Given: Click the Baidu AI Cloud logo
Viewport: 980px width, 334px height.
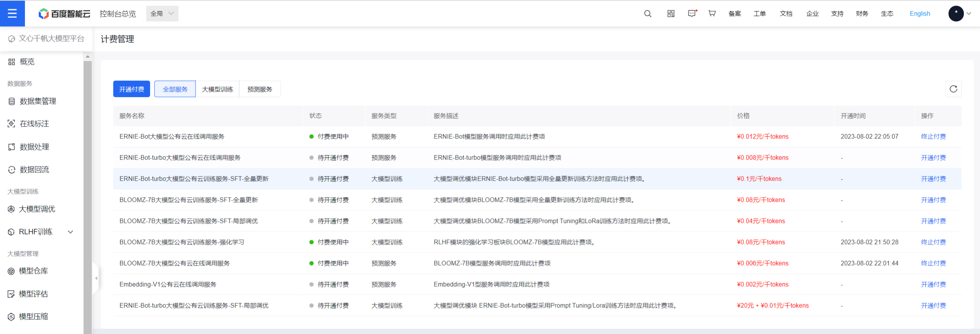Looking at the screenshot, I should click(x=65, y=14).
